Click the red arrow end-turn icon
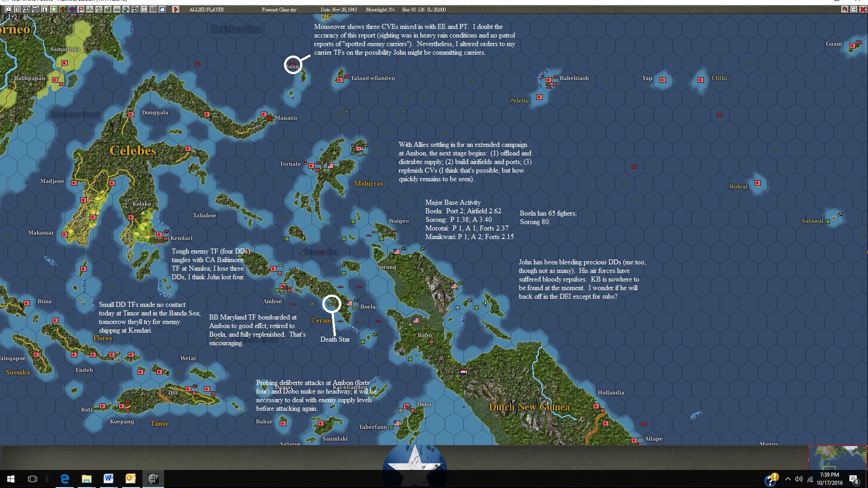 [175, 9]
